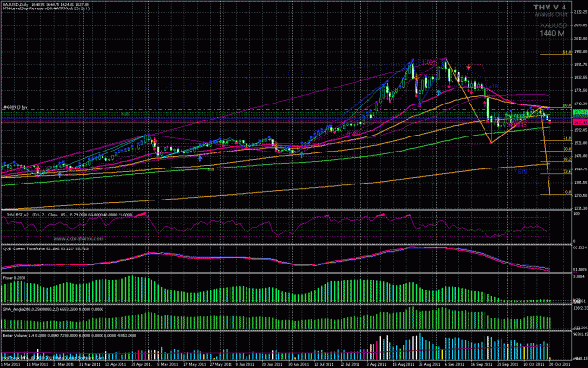Click the 61.8 Fibonacci level at top
Viewport: 588px width, 368px height.
(x=566, y=52)
